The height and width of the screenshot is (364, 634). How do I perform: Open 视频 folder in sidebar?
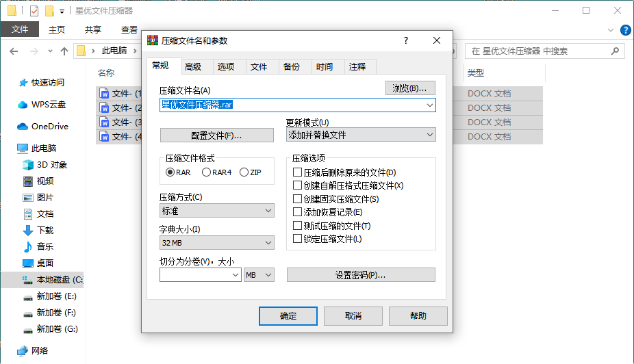click(x=38, y=181)
